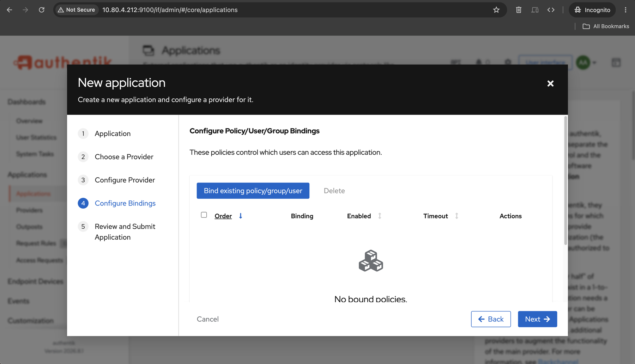Click the Timeout column header text
The height and width of the screenshot is (364, 635).
[436, 216]
